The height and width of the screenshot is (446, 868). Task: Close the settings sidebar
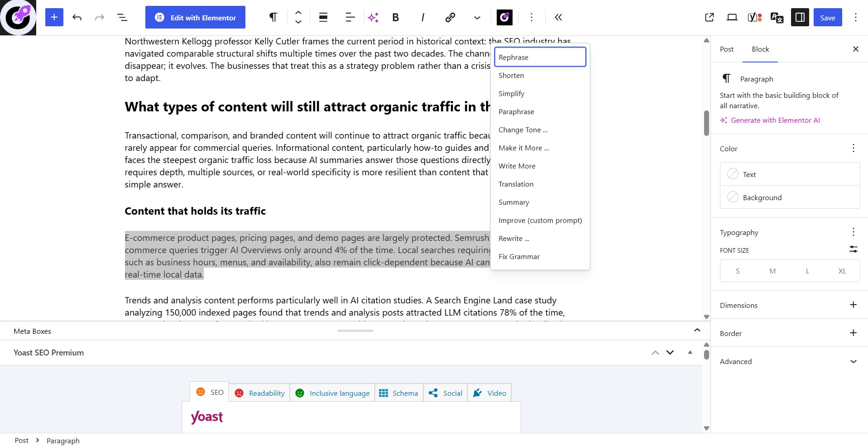coord(855,49)
